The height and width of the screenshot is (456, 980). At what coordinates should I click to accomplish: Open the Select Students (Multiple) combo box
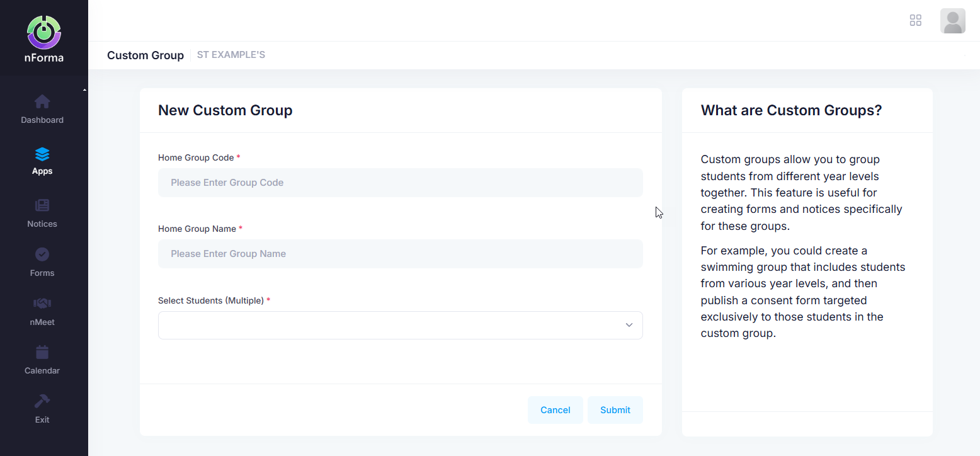pos(390,325)
